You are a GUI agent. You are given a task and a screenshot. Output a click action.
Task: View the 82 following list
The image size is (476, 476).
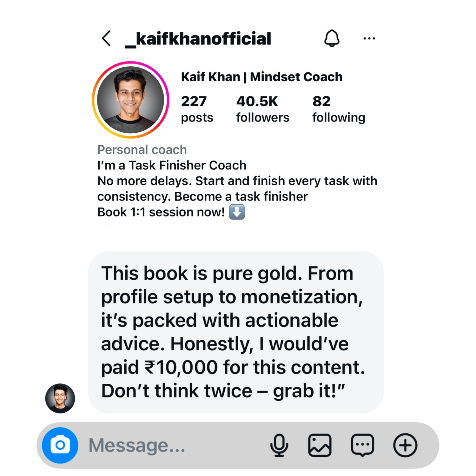(338, 109)
